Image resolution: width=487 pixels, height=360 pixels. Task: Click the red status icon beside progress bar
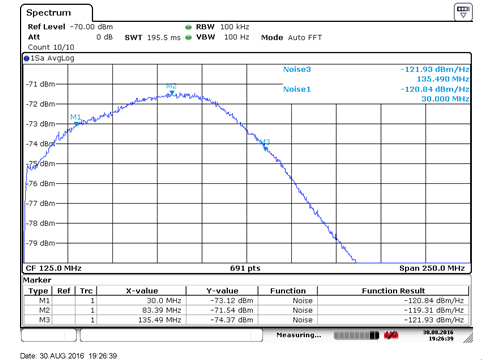[x=391, y=335]
